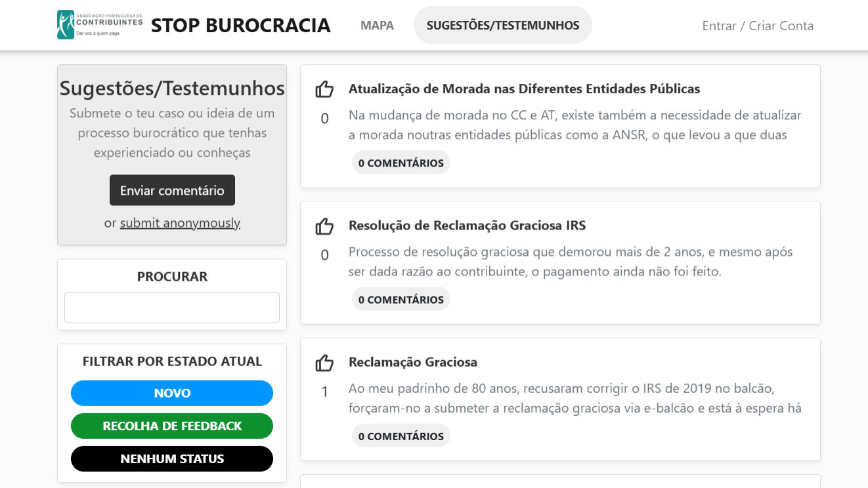Click the STOP BUROCRACIA site title
The image size is (868, 488).
click(240, 26)
